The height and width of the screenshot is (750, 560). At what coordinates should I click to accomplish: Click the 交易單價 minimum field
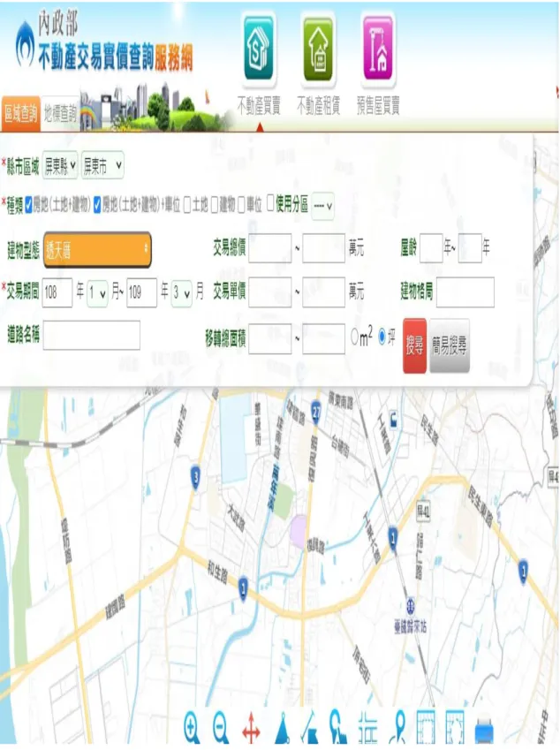tap(270, 292)
